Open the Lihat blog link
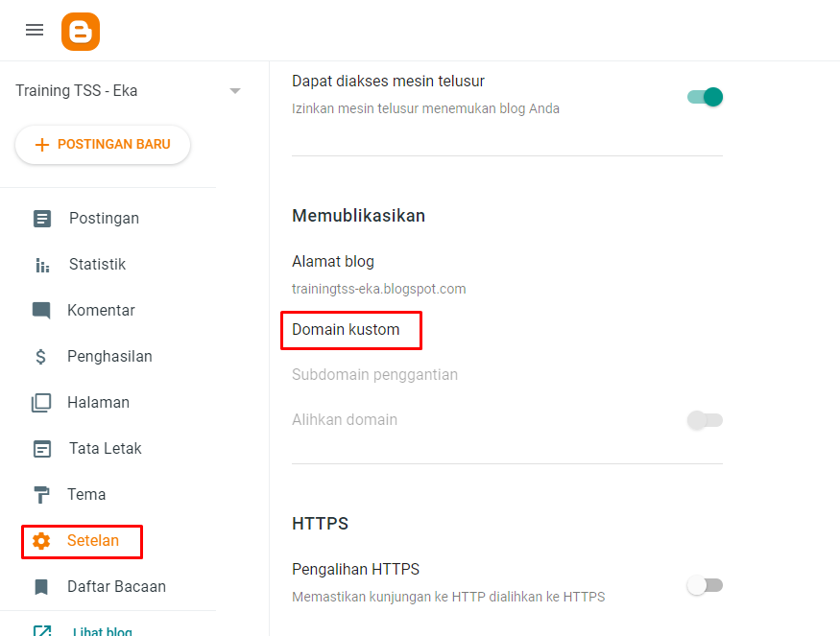Image resolution: width=840 pixels, height=636 pixels. [102, 631]
